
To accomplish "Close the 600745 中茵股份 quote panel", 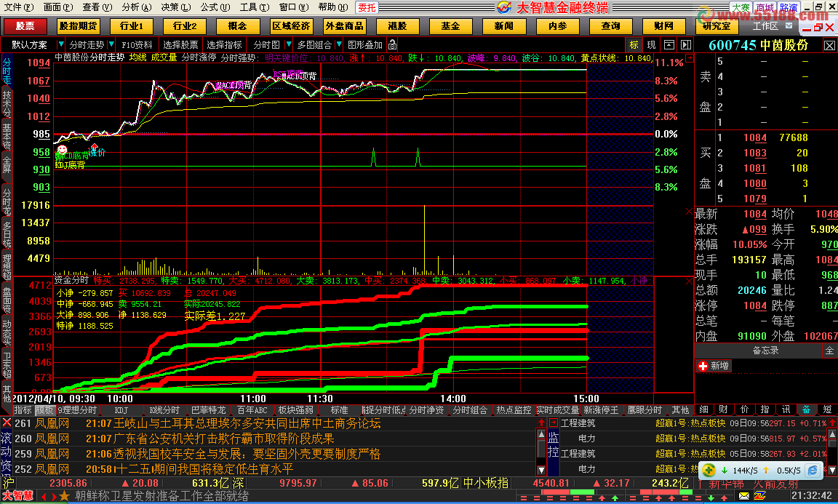I will tap(829, 45).
